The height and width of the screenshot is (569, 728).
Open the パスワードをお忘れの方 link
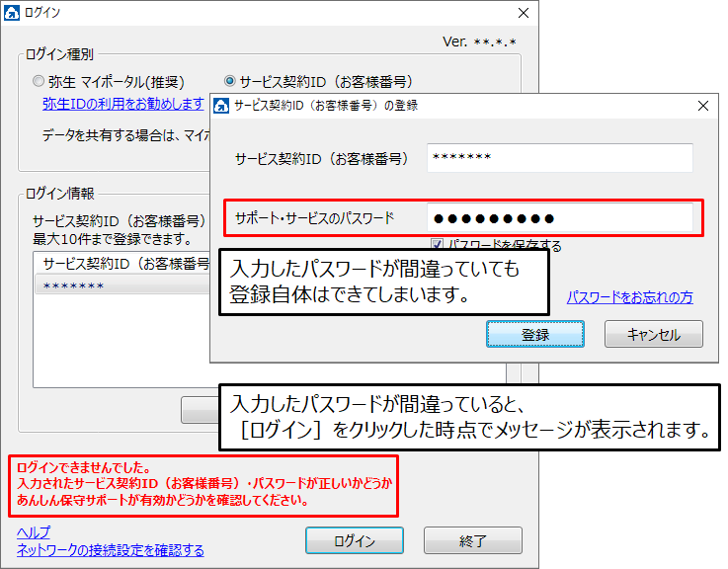629,296
